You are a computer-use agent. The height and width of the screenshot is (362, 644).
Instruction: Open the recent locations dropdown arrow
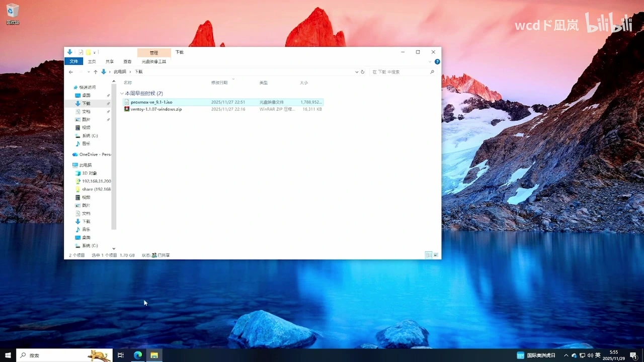(89, 72)
